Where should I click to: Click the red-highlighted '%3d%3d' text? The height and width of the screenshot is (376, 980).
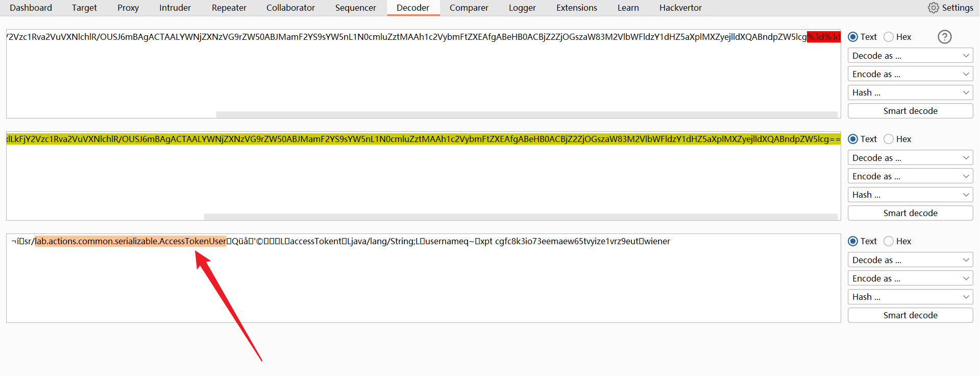click(x=824, y=37)
